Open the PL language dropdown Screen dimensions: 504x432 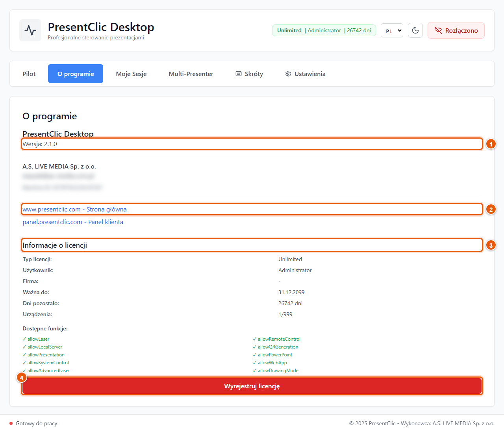392,30
